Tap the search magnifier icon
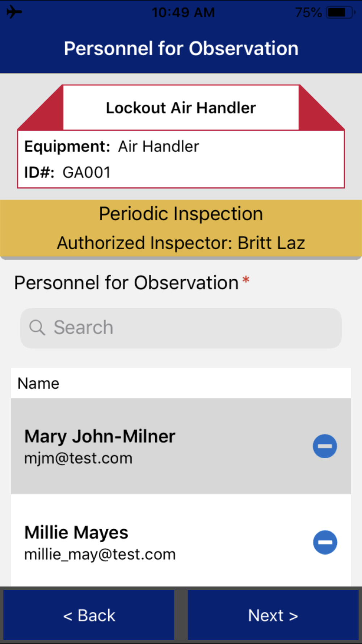This screenshot has height=644, width=362. (37, 327)
